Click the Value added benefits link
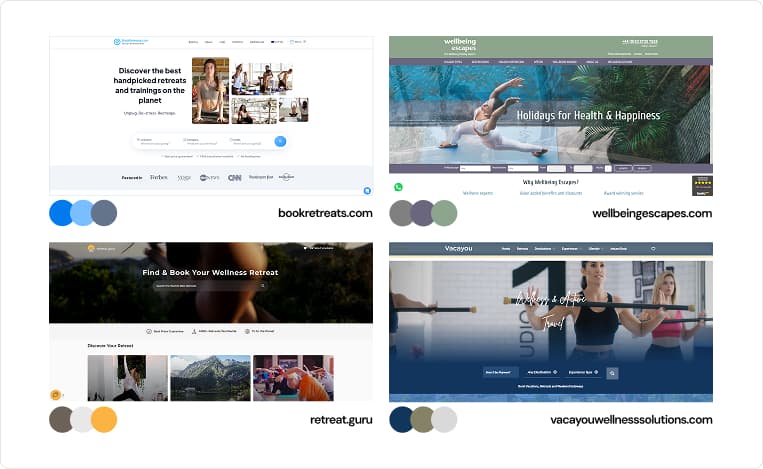The image size is (763, 469). coord(550,193)
